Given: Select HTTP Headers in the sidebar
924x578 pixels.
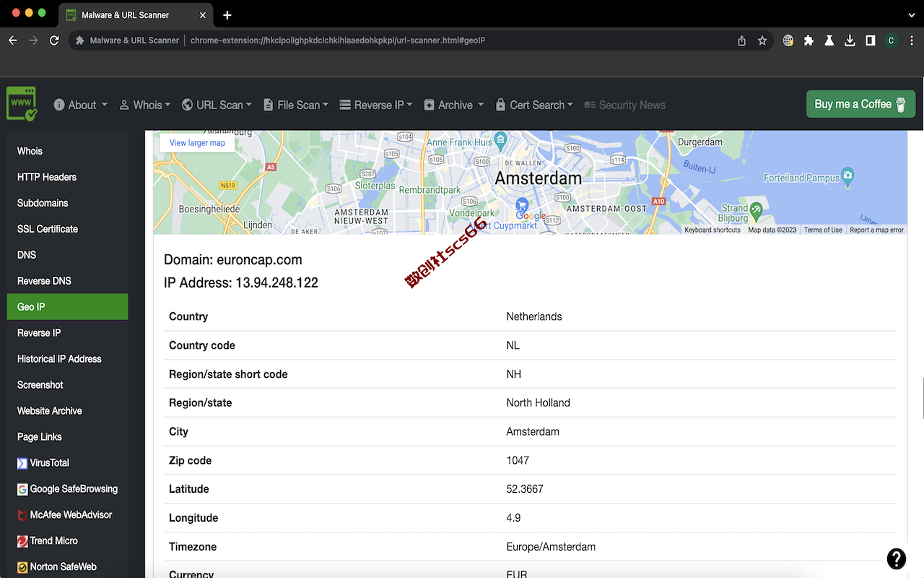Looking at the screenshot, I should click(68, 177).
